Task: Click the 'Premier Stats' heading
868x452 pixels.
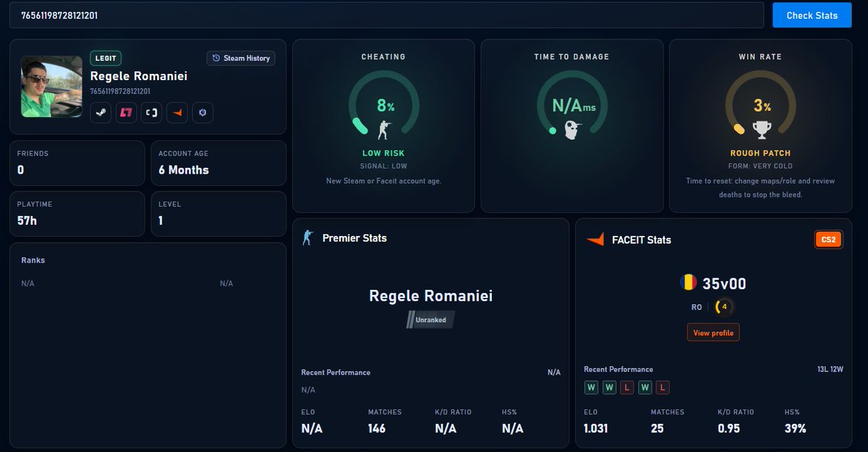Action: (x=354, y=238)
